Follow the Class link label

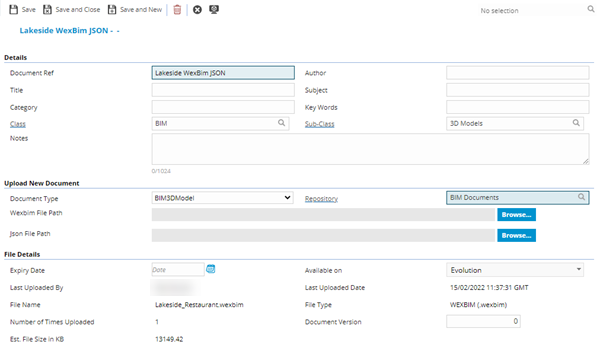coord(18,124)
